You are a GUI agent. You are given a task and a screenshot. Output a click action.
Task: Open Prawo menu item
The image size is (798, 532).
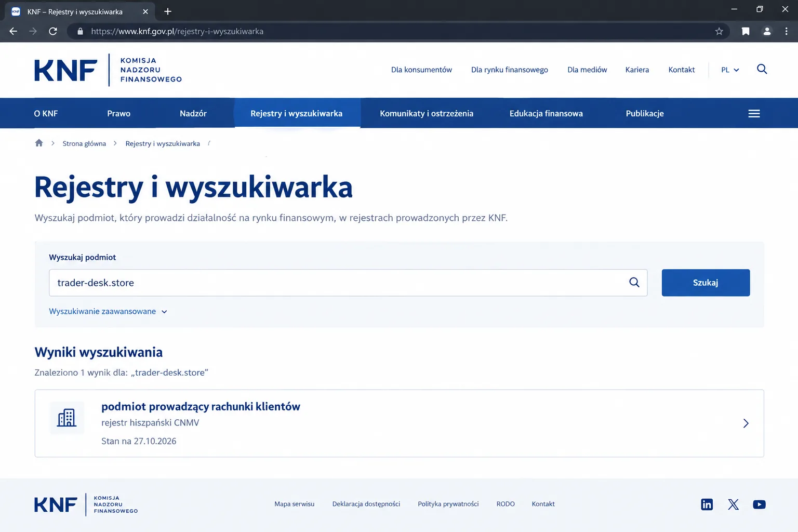pos(119,113)
